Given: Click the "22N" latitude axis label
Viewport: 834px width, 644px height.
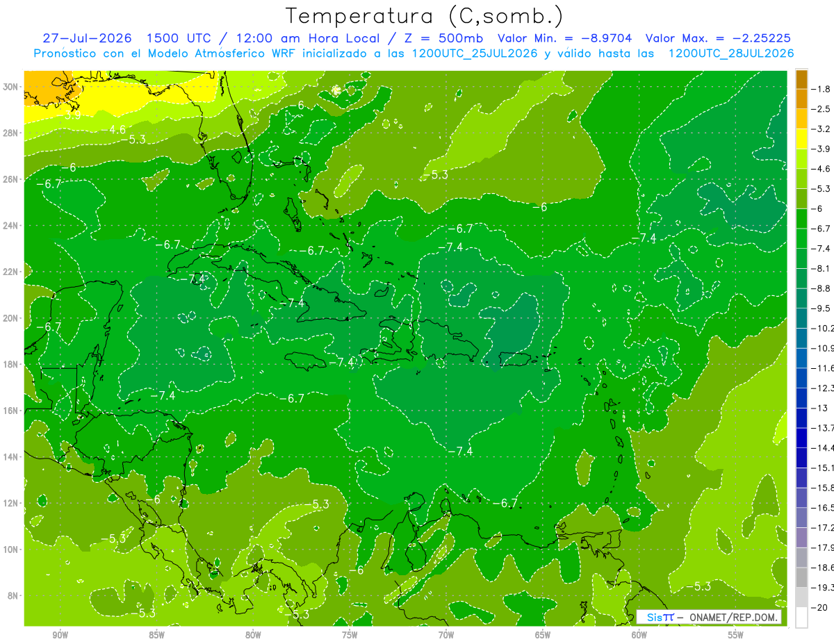Looking at the screenshot, I should click(x=10, y=272).
